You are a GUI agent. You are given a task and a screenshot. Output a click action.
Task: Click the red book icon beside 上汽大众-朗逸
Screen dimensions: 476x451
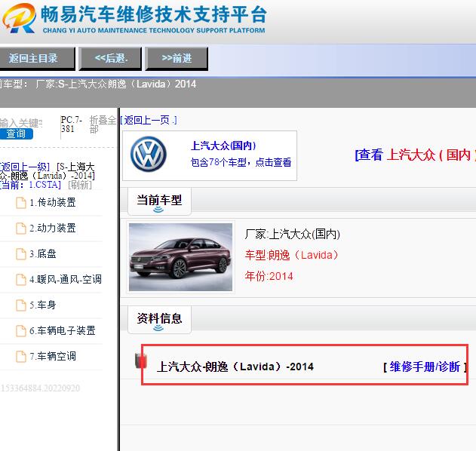pyautogui.click(x=141, y=360)
